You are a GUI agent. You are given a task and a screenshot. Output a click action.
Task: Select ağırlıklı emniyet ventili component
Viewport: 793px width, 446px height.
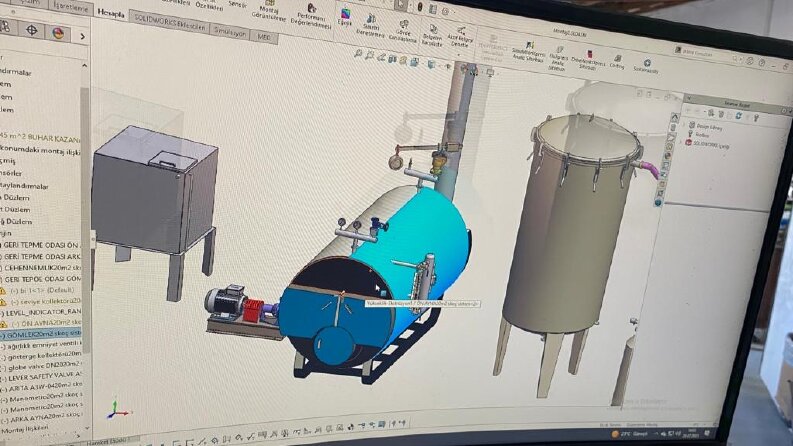click(40, 345)
